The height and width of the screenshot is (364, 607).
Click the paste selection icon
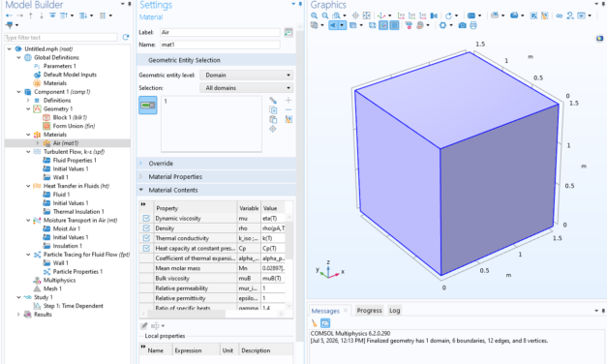click(273, 119)
